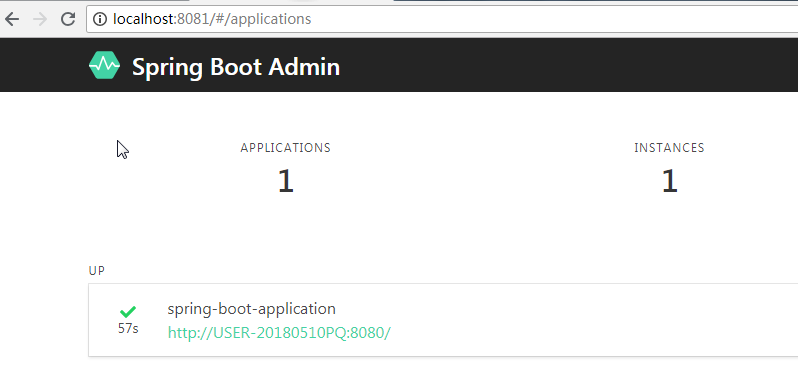
Task: Click the browser back arrow
Action: 12,19
